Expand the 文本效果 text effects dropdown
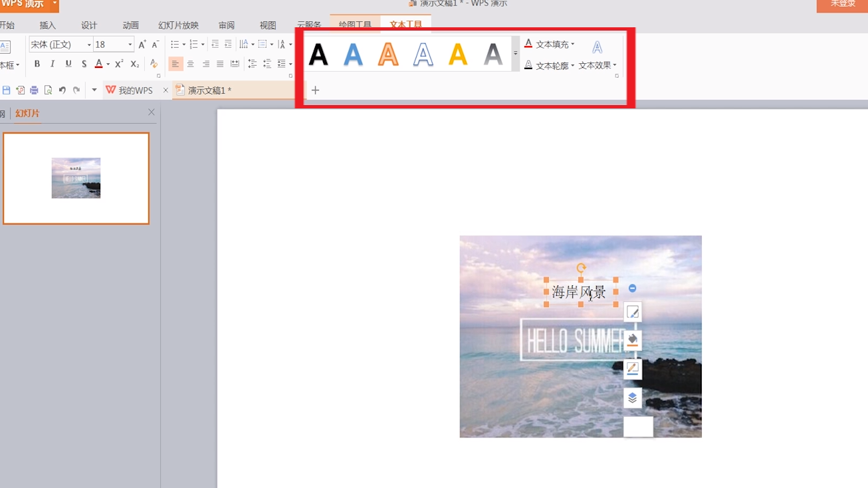The height and width of the screenshot is (488, 868). 597,65
